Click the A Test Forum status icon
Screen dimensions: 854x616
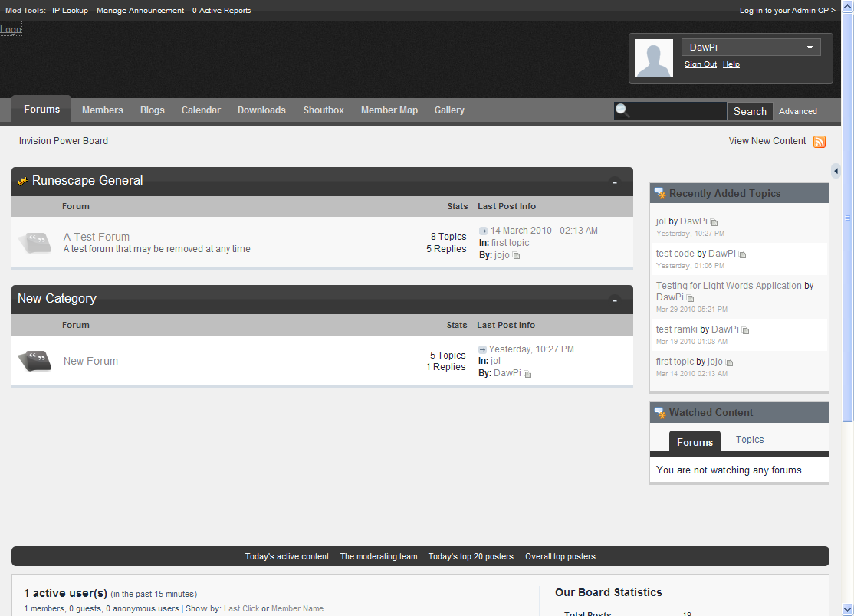pyautogui.click(x=35, y=243)
